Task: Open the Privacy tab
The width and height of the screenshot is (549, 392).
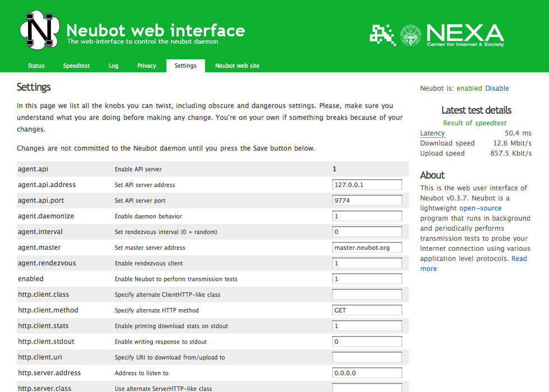Action: pyautogui.click(x=146, y=66)
